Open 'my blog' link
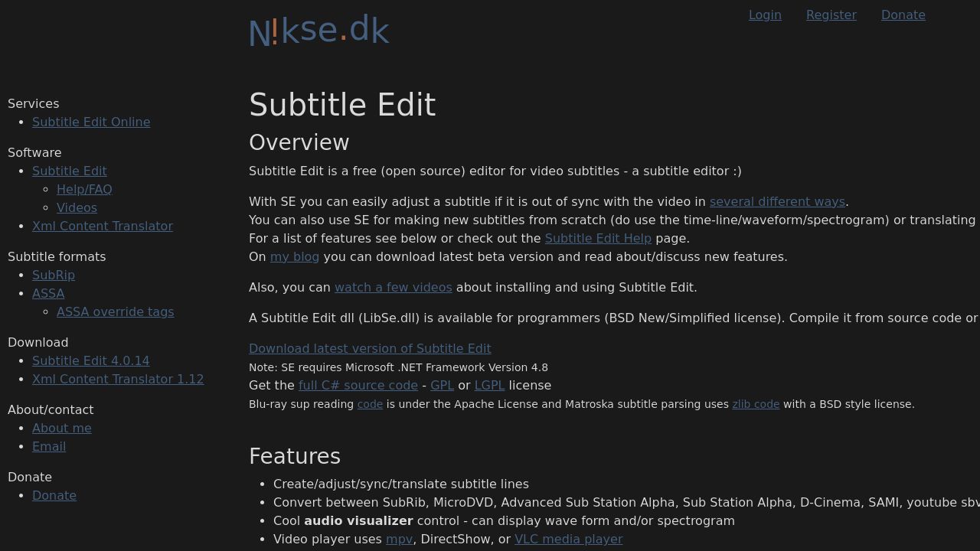This screenshot has height=551, width=980. [295, 256]
